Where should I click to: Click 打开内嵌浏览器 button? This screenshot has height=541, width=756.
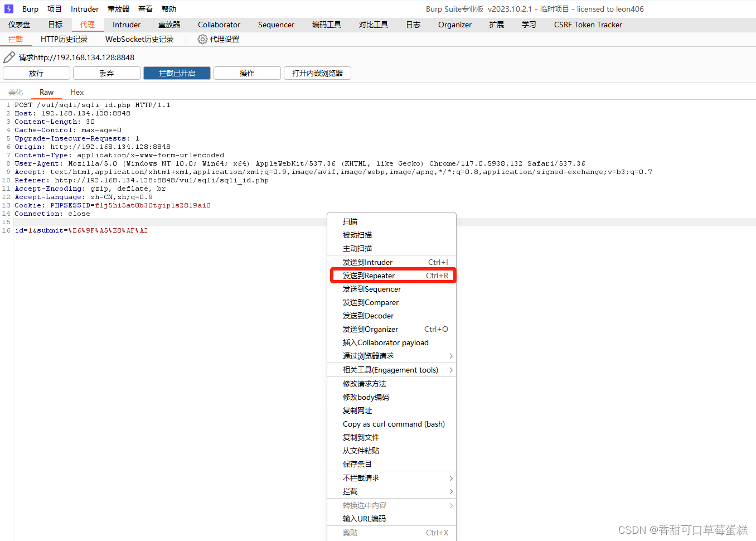tap(317, 73)
